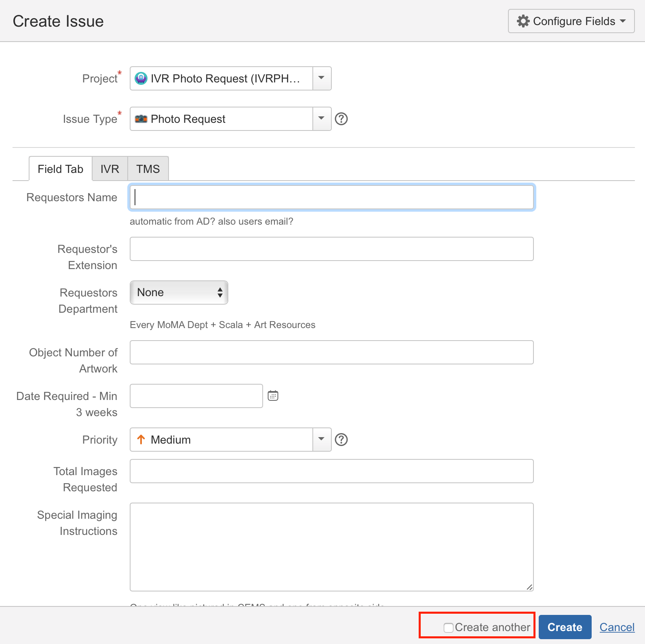Click the Issue Type field showing Photo Request

(230, 119)
